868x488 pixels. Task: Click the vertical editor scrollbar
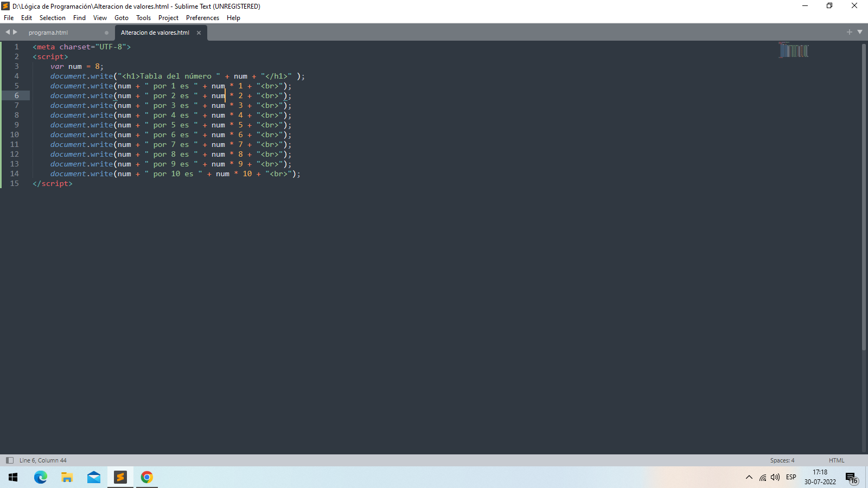coord(864,196)
